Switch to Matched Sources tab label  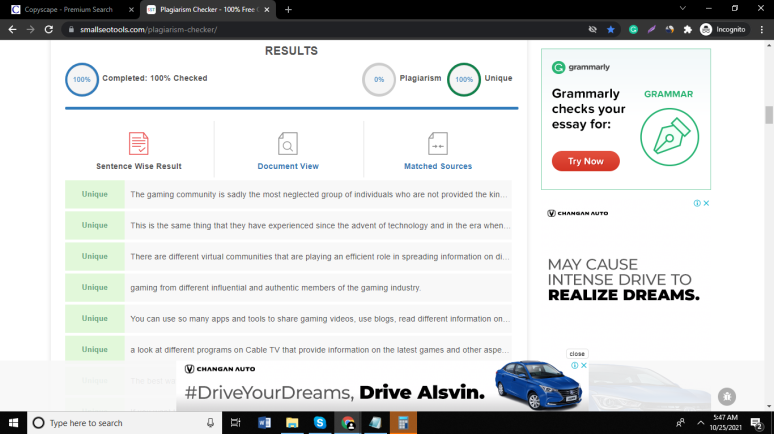(438, 166)
